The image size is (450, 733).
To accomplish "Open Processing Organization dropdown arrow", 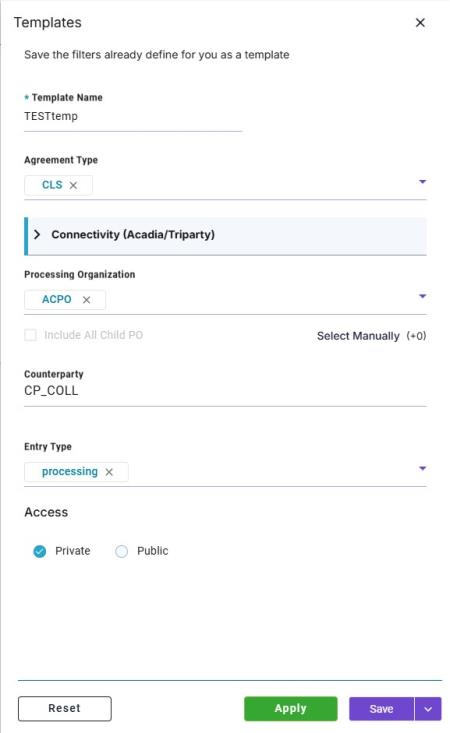I will tap(422, 296).
